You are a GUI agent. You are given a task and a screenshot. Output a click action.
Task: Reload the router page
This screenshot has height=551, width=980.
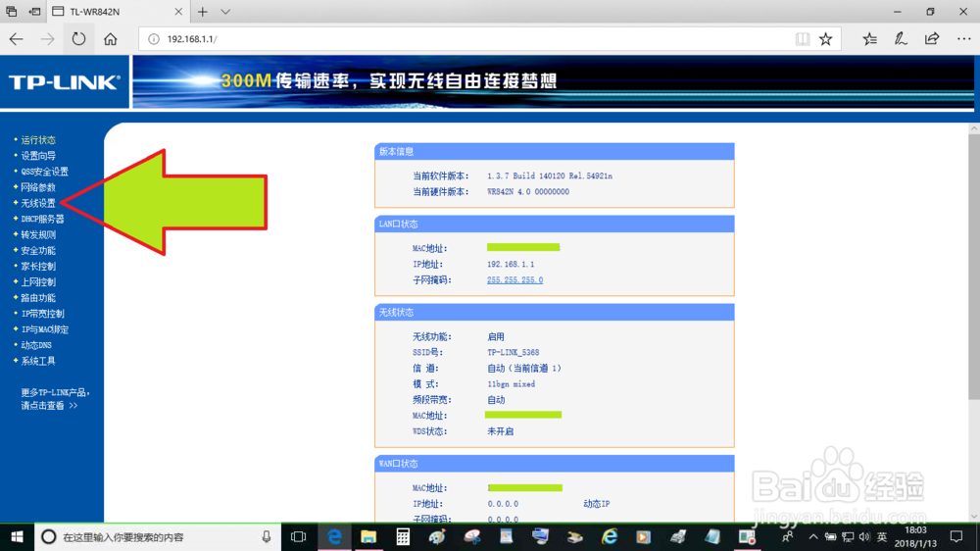(78, 39)
